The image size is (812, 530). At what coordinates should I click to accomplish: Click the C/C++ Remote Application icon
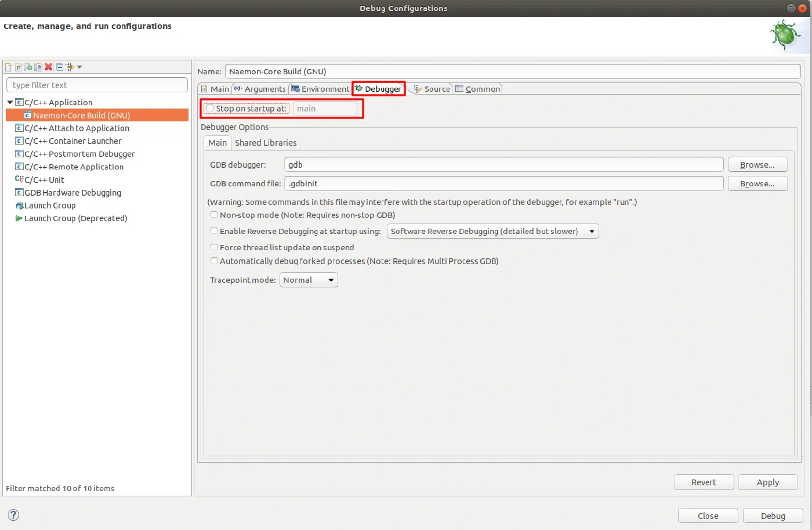(19, 167)
